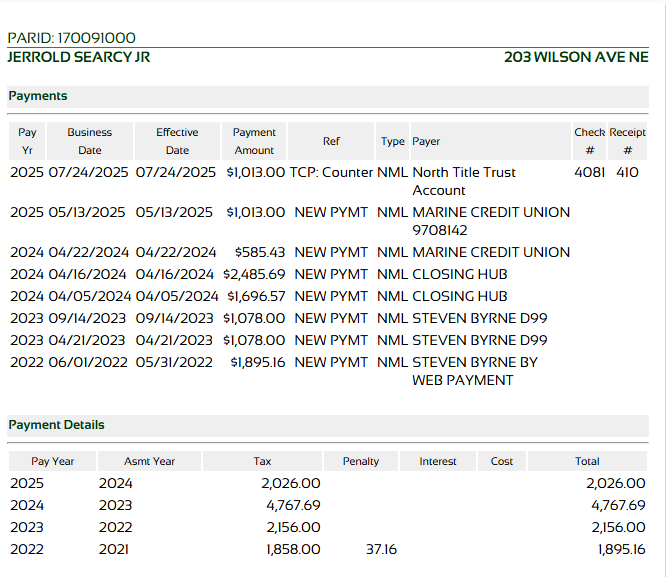Click the Asmt Year column header
This screenshot has height=577, width=666.
click(149, 461)
